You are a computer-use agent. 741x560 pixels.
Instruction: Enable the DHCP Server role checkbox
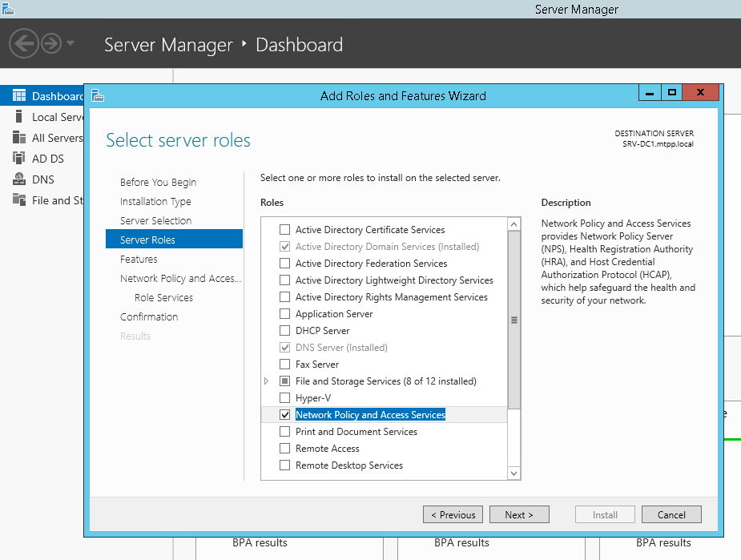tap(284, 331)
